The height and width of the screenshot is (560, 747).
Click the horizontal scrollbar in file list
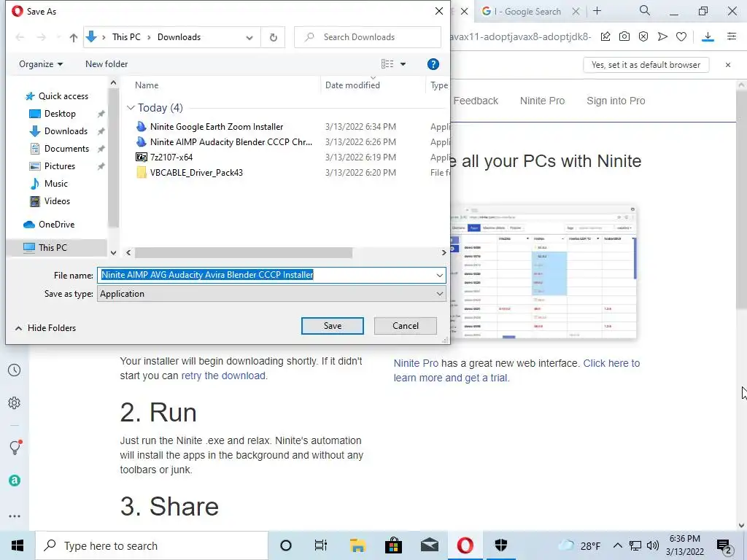[x=244, y=252]
